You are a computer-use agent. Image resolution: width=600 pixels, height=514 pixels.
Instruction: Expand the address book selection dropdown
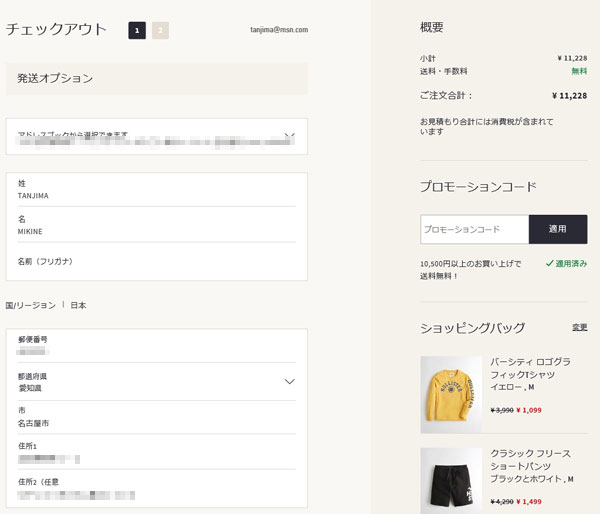coord(289,135)
